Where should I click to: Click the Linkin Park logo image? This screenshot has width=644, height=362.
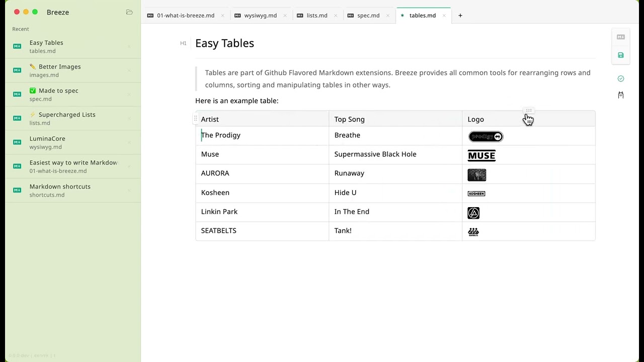[473, 213]
